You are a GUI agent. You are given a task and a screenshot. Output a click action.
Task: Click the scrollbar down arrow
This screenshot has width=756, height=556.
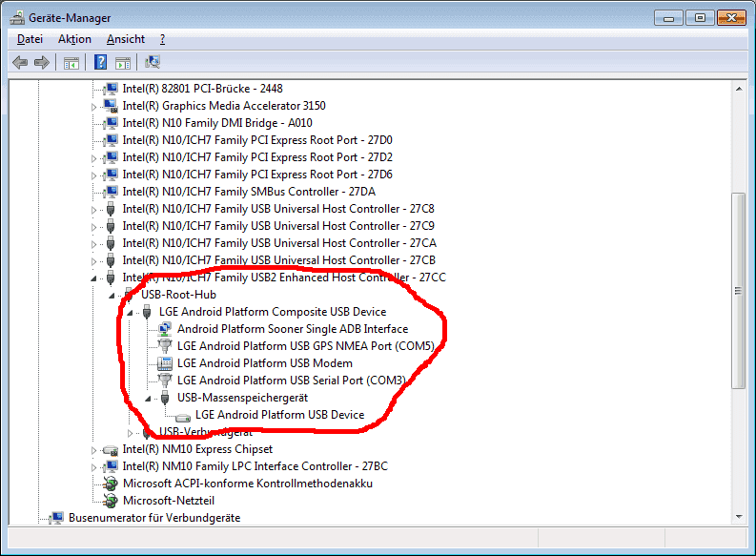[739, 517]
